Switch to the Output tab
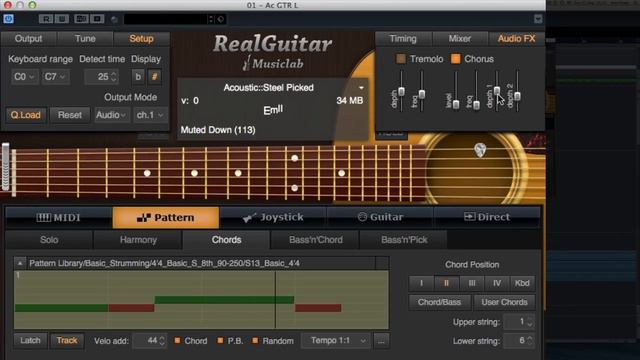Screen dimensions: 640x360 (28, 39)
